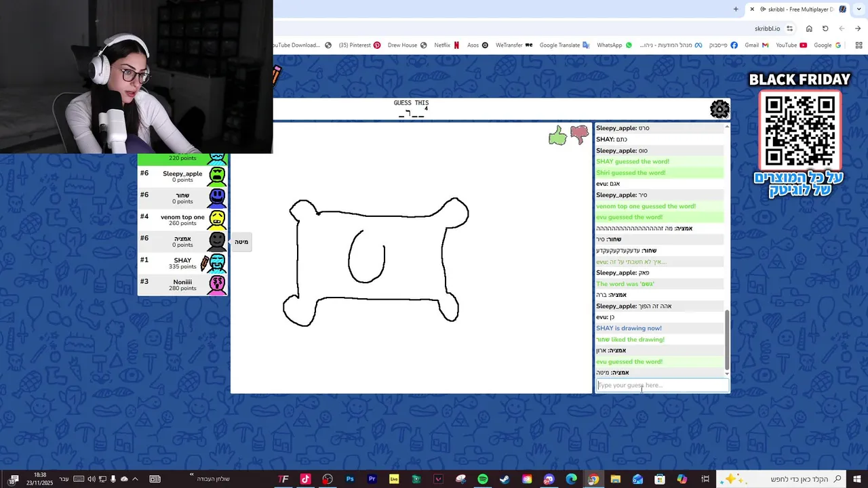Click chat scroll down arrow
Viewport: 868px width, 488px height.
[727, 373]
